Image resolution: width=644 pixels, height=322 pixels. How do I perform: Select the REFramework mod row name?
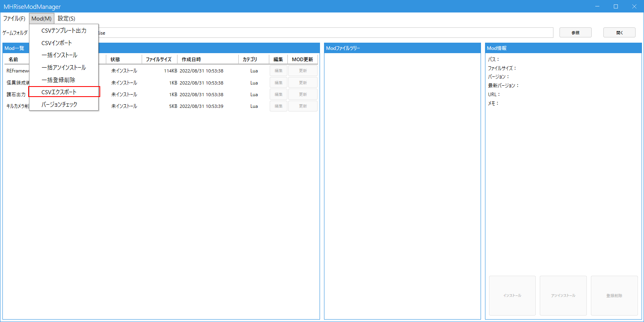click(x=18, y=71)
